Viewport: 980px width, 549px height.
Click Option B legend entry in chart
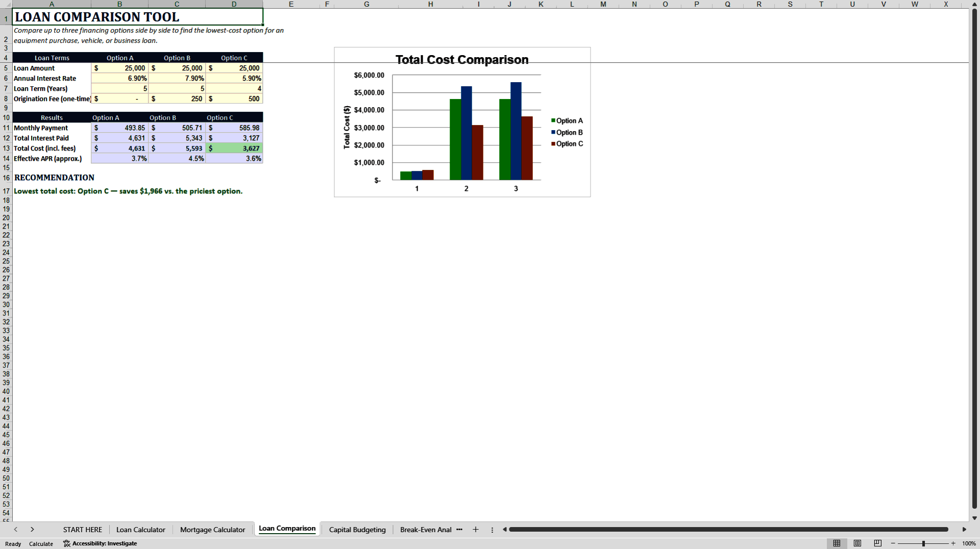coord(567,132)
